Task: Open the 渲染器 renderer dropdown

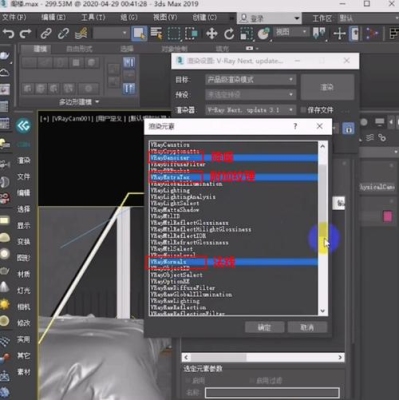Action: click(x=250, y=110)
